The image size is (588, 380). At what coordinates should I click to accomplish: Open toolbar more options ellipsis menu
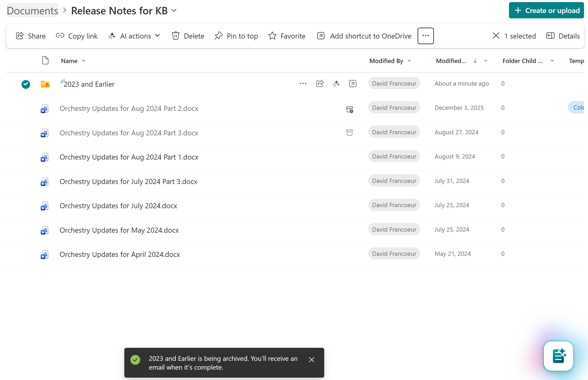click(x=425, y=36)
